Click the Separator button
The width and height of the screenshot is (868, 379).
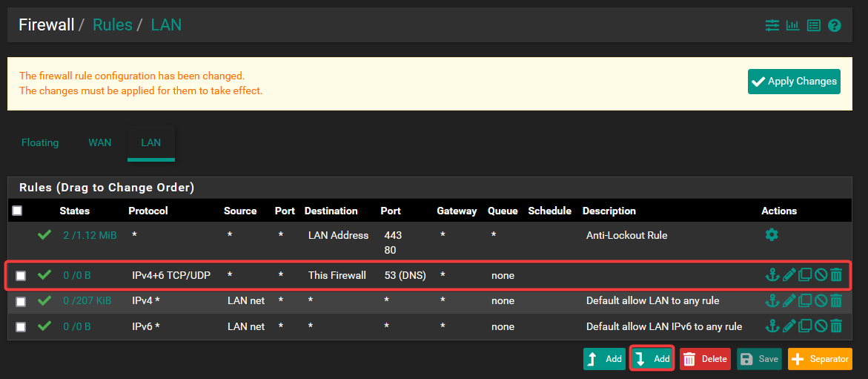pyautogui.click(x=820, y=359)
